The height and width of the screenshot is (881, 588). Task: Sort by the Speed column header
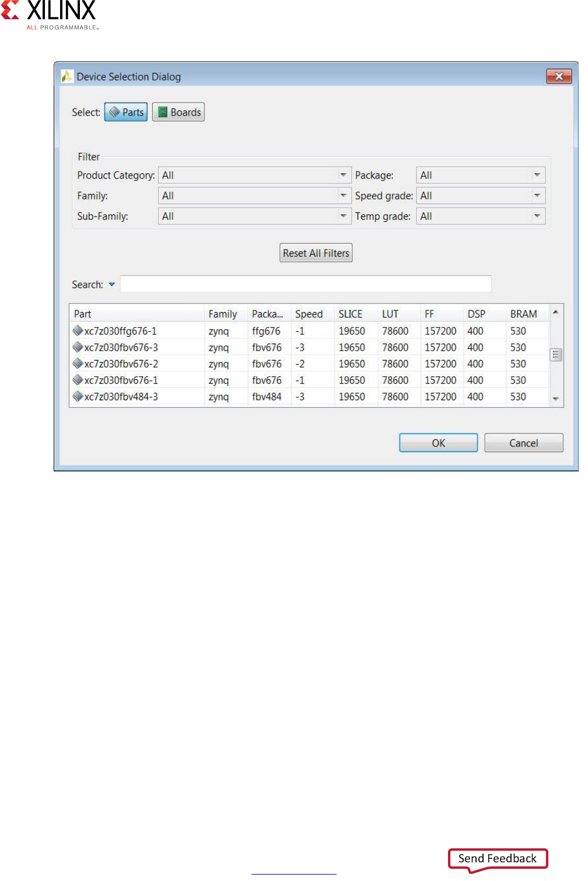pyautogui.click(x=313, y=314)
